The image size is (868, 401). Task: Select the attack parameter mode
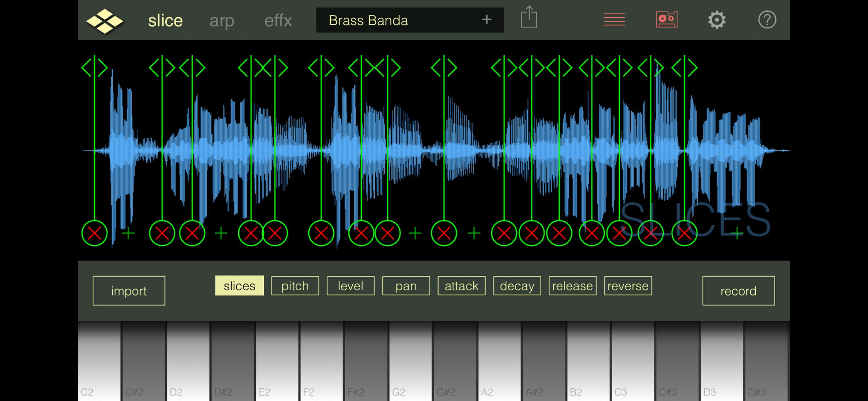[x=461, y=286]
